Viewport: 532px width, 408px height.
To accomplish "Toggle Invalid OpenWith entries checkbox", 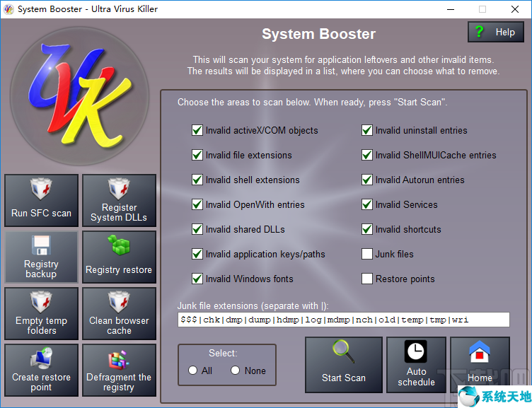I will (x=197, y=204).
